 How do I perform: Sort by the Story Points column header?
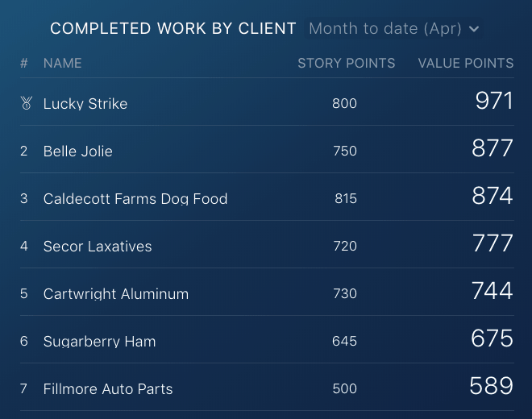pyautogui.click(x=346, y=63)
